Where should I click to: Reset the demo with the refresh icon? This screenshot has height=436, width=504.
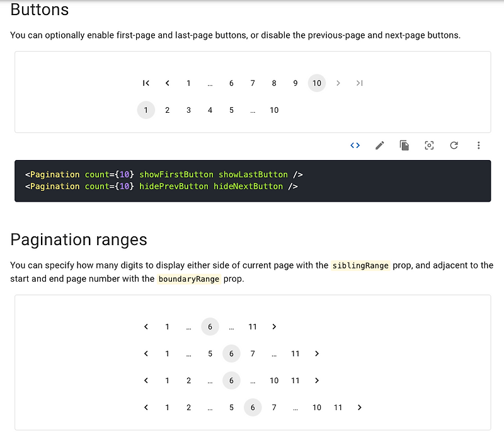[x=454, y=145]
